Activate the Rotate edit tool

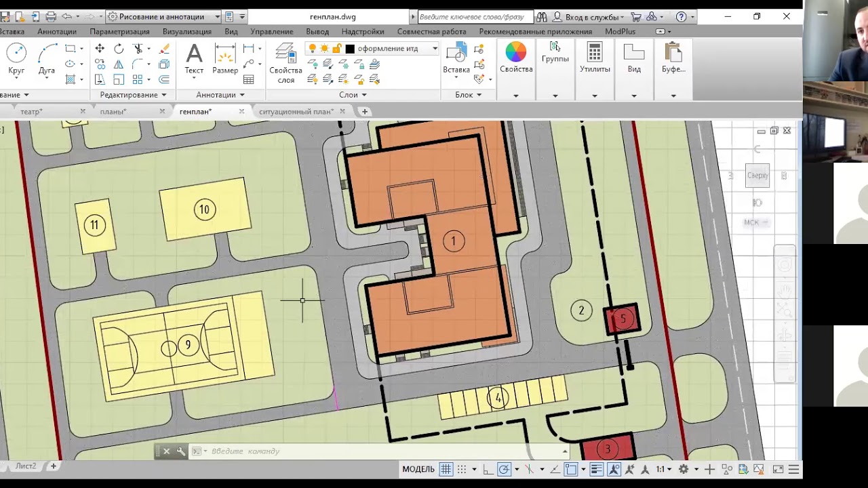click(x=119, y=49)
